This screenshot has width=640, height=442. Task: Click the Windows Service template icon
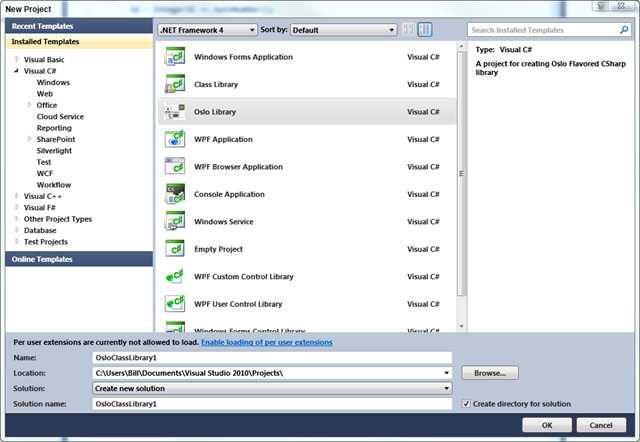tap(175, 222)
